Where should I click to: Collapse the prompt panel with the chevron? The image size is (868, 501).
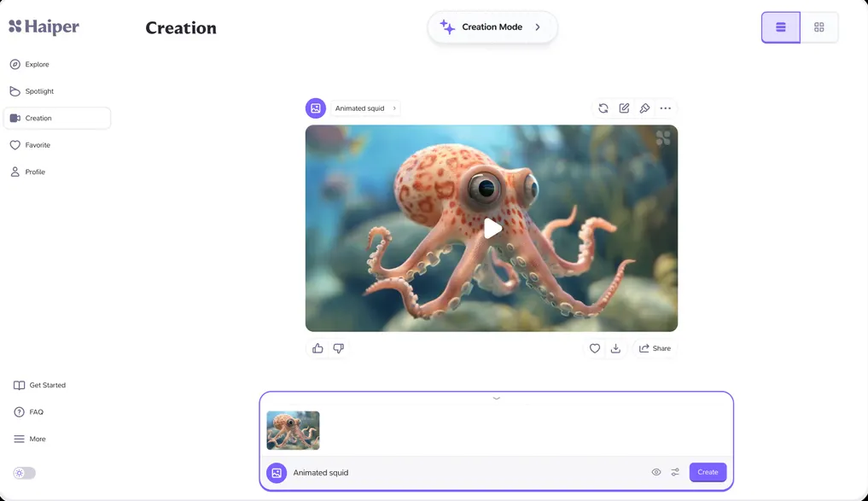pos(496,398)
